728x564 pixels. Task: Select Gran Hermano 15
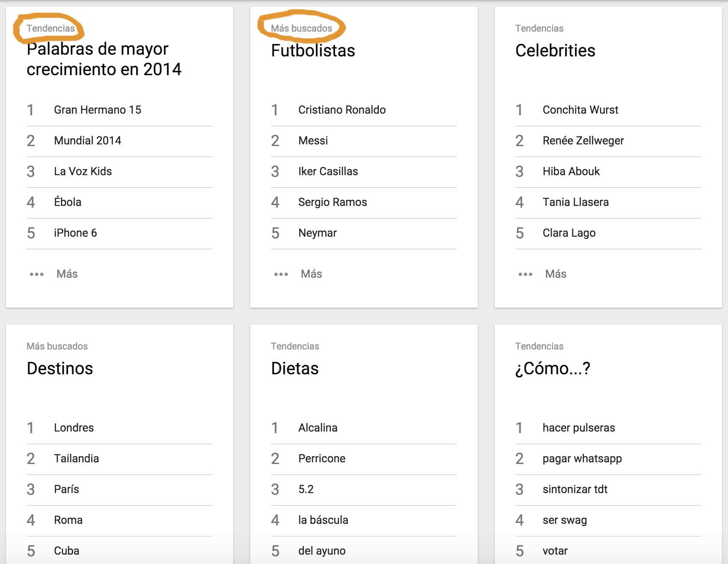pos(97,110)
